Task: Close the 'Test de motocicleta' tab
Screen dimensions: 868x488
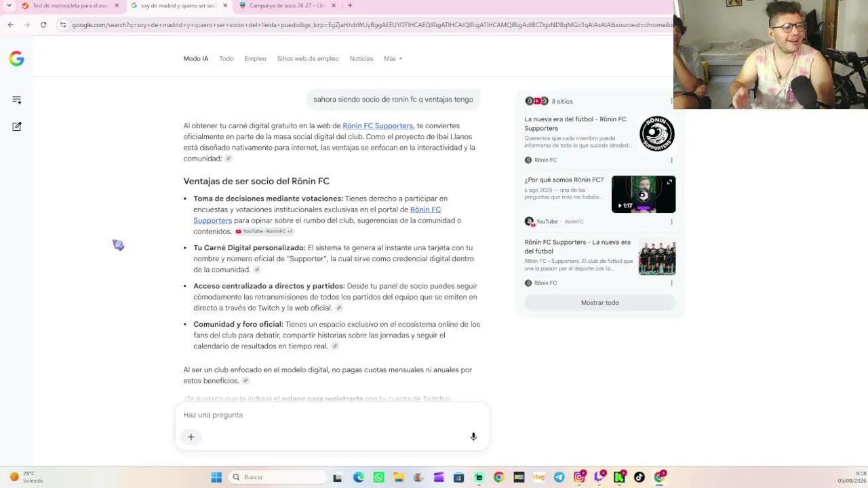Action: [x=117, y=5]
